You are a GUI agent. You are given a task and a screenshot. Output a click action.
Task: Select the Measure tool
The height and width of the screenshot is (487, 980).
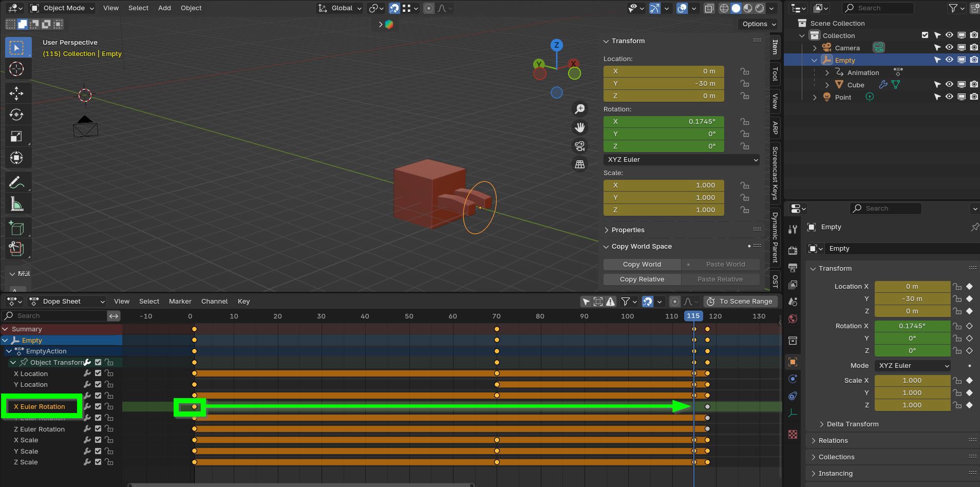[x=16, y=204]
